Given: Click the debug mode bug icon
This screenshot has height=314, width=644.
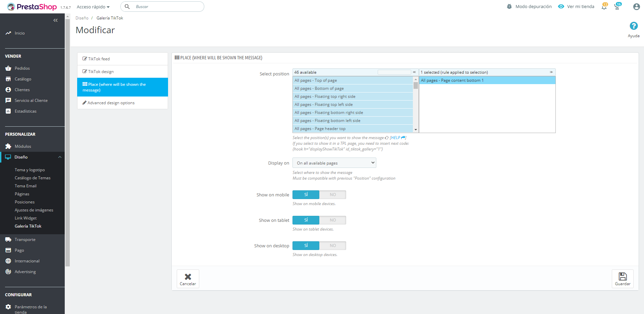Looking at the screenshot, I should pyautogui.click(x=509, y=6).
